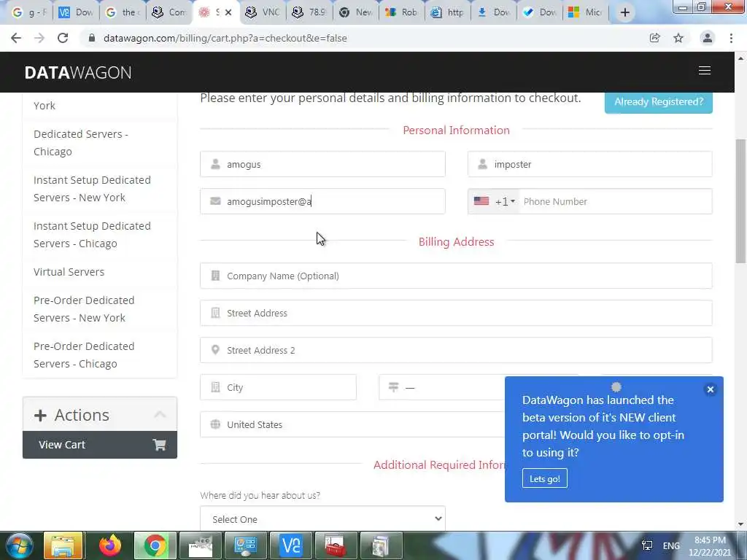
Task: Switch to the 78.9 browser tab
Action: pos(309,12)
